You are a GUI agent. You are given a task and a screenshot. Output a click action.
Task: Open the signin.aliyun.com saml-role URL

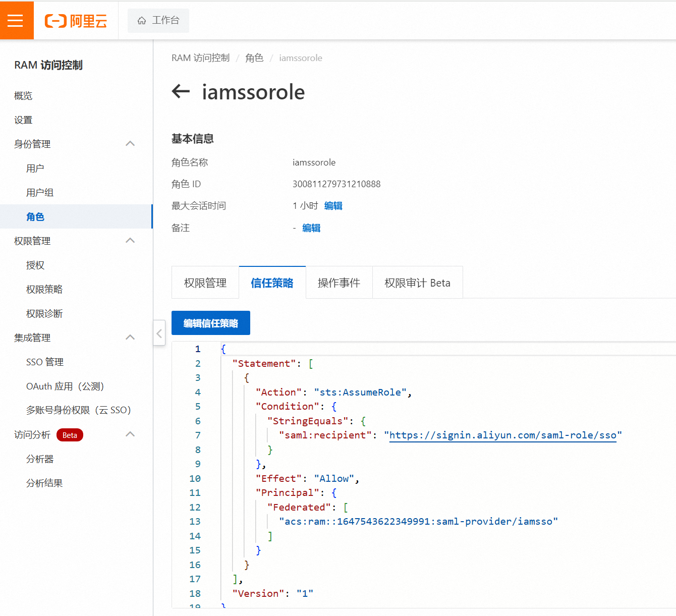tap(503, 435)
